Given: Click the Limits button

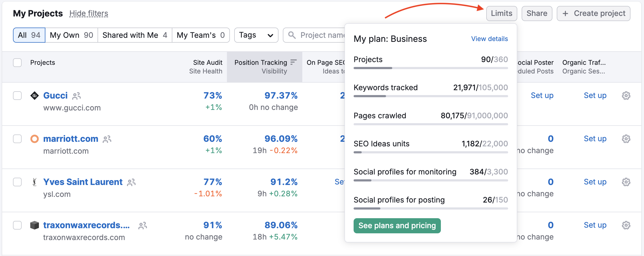Looking at the screenshot, I should pyautogui.click(x=502, y=14).
